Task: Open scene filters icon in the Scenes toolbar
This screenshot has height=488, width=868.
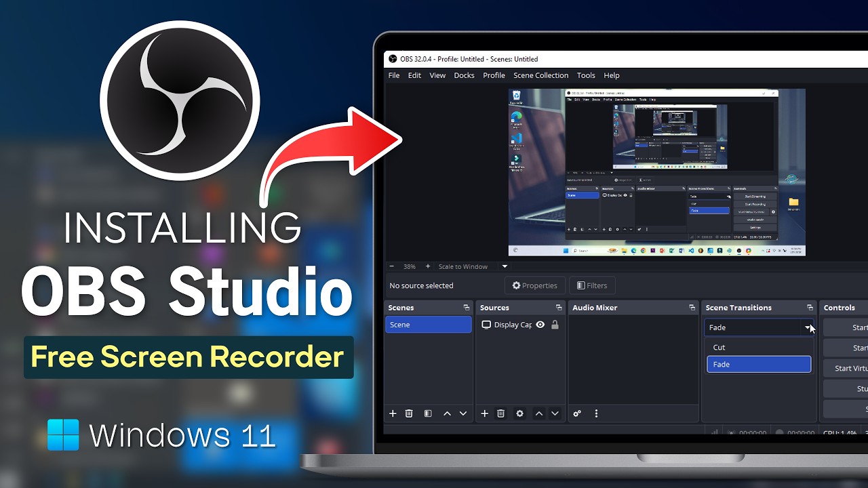Action: point(428,413)
